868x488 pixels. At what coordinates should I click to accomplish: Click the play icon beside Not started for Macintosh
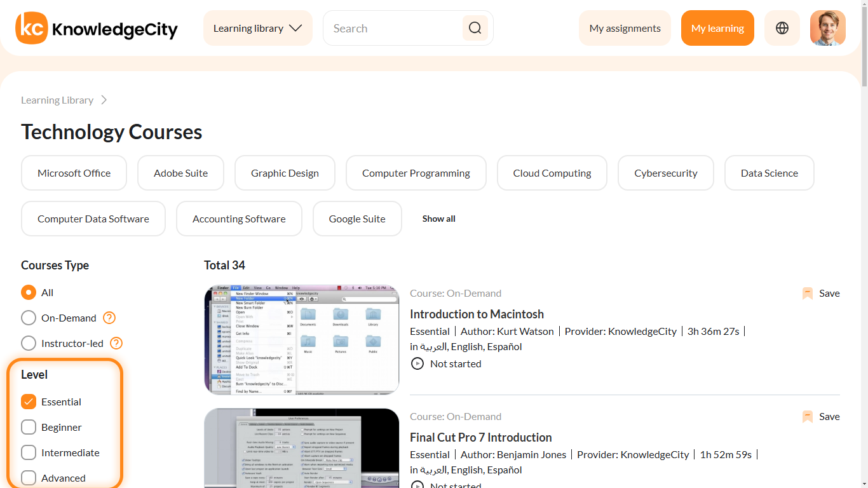(417, 364)
